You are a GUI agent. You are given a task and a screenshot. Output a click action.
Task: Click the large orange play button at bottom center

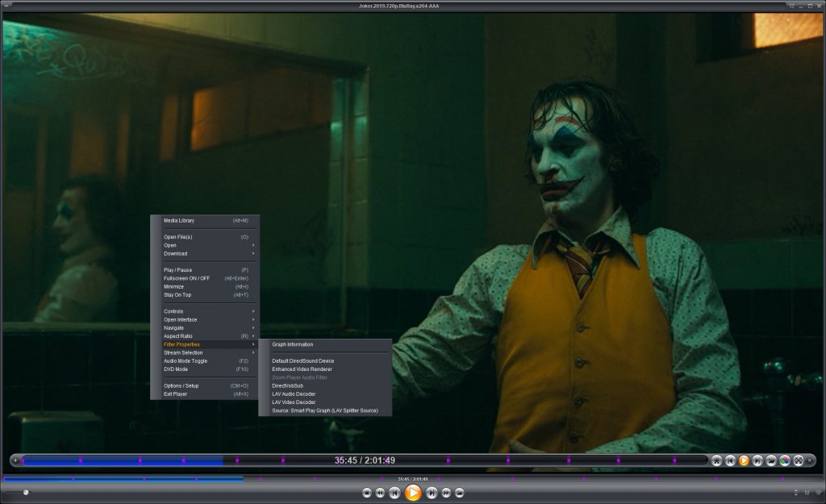click(413, 493)
